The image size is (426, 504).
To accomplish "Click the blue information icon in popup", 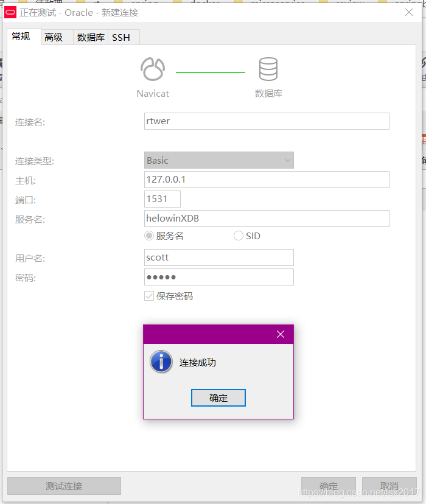I will pyautogui.click(x=161, y=362).
